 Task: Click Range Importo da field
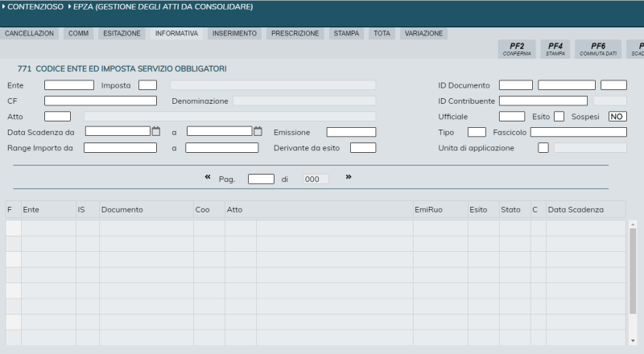coord(120,148)
